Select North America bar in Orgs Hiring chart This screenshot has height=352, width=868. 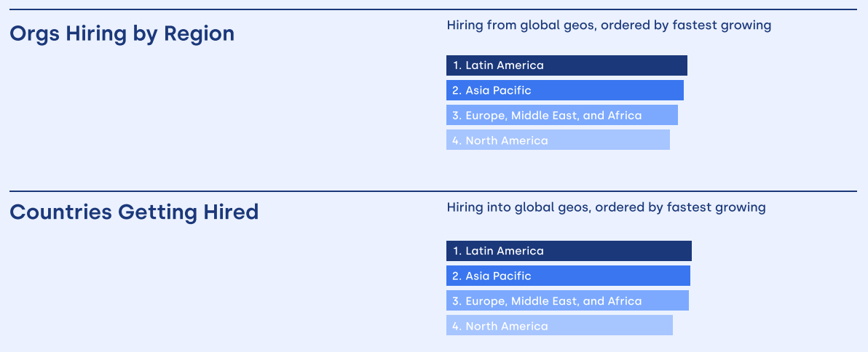[558, 140]
